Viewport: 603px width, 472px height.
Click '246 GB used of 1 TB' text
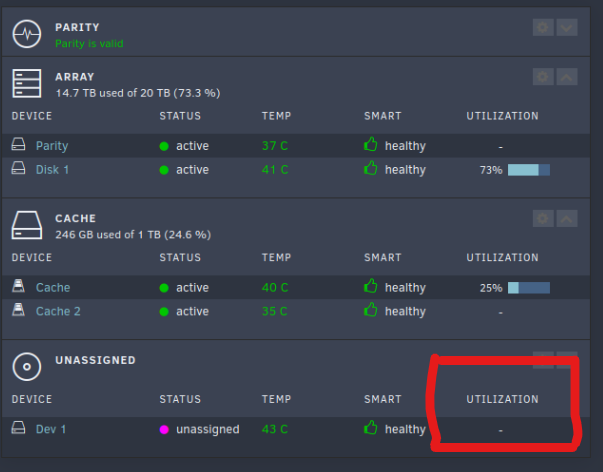click(x=133, y=235)
